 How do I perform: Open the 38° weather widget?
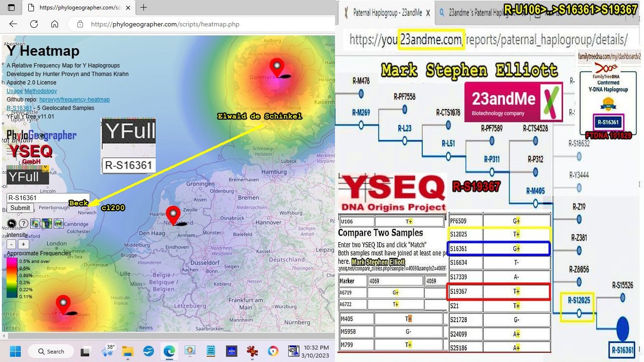(x=108, y=351)
